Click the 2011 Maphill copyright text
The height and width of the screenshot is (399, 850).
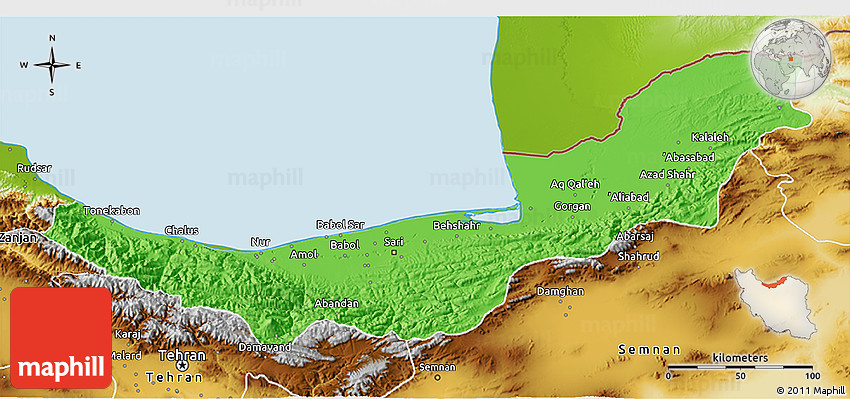pos(810,390)
